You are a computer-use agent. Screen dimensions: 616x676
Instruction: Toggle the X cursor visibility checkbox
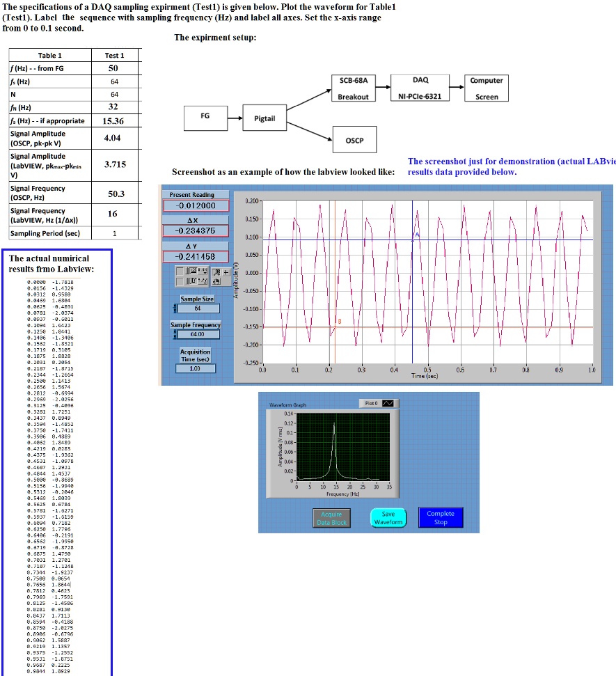click(180, 272)
